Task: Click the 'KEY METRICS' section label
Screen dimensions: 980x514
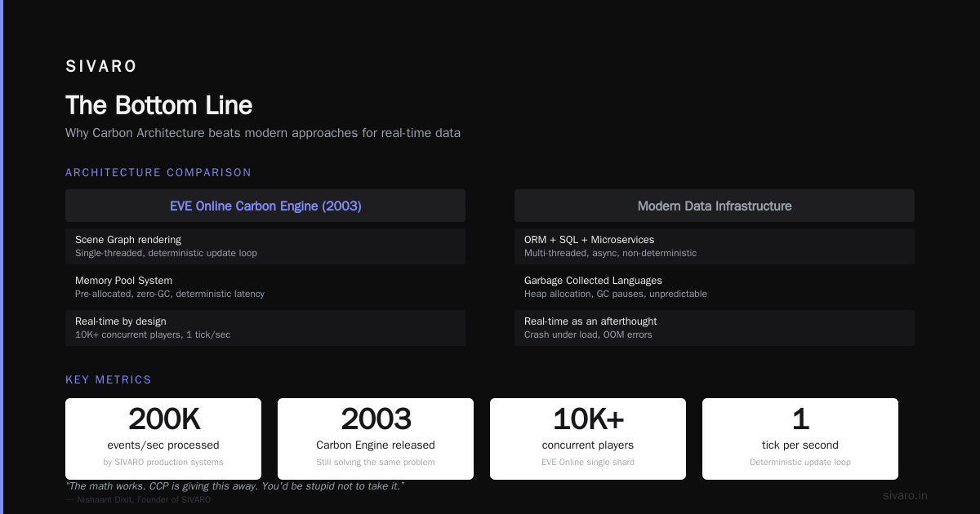Action: (109, 379)
